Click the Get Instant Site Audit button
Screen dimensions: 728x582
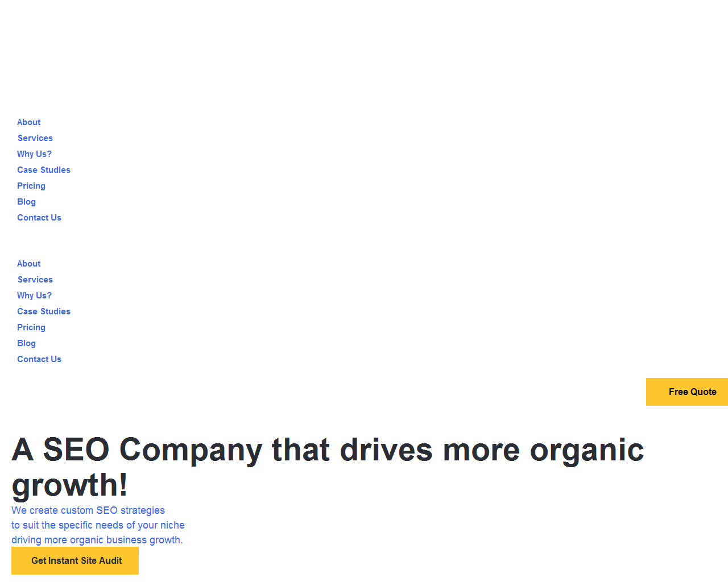pos(75,561)
